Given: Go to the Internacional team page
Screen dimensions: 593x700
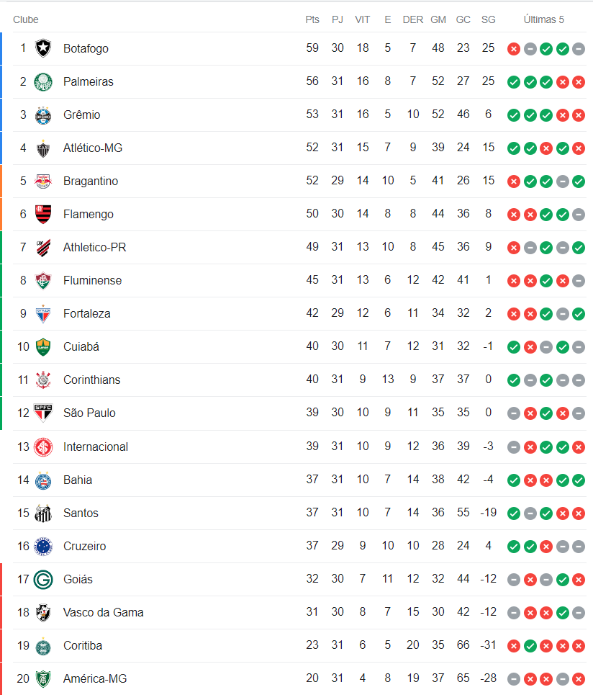Looking at the screenshot, I should [x=95, y=447].
